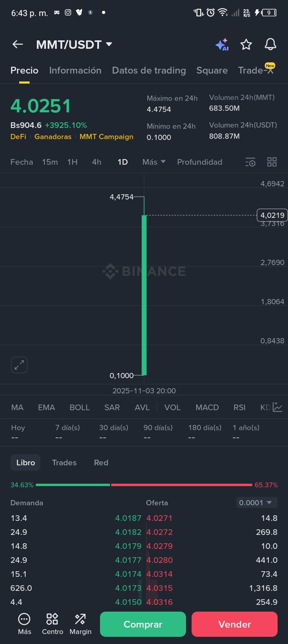Open indicator chart icon after KD
Image resolution: width=288 pixels, height=644 pixels.
point(278,407)
